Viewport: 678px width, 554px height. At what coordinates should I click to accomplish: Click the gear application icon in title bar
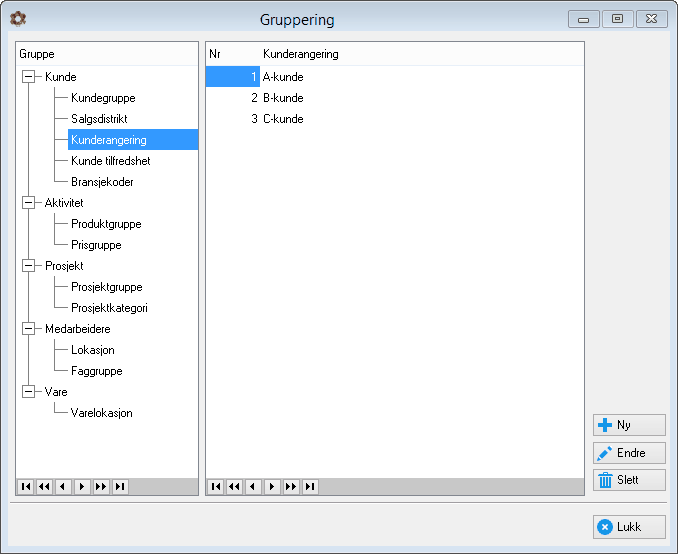pos(18,19)
